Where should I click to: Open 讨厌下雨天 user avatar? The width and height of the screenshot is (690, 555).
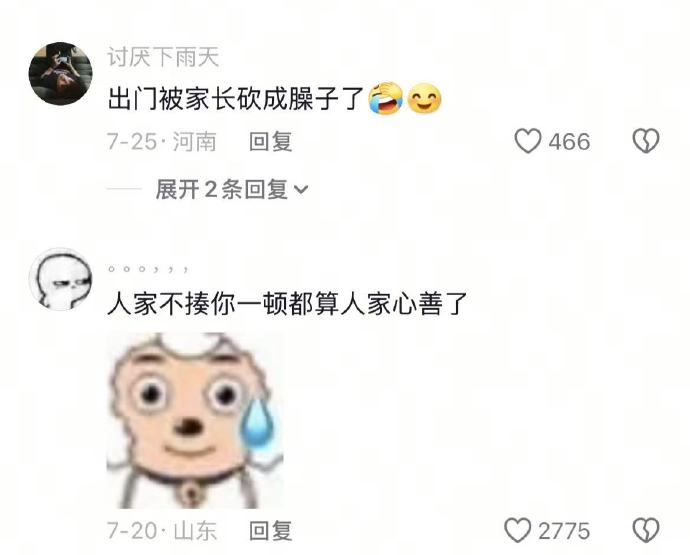coord(60,74)
